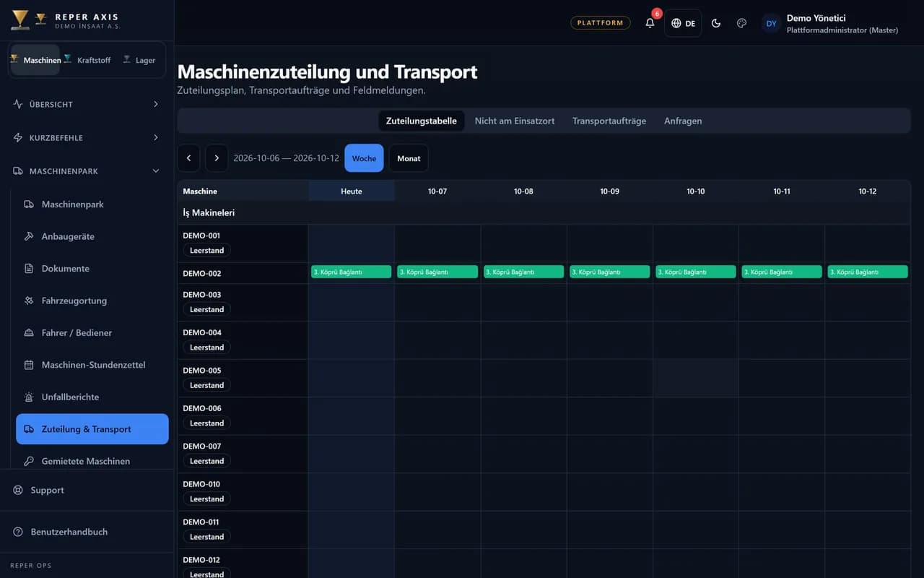Open Anbaugeräte wrench icon entry
Viewport: 924px width, 578px height.
pos(92,236)
